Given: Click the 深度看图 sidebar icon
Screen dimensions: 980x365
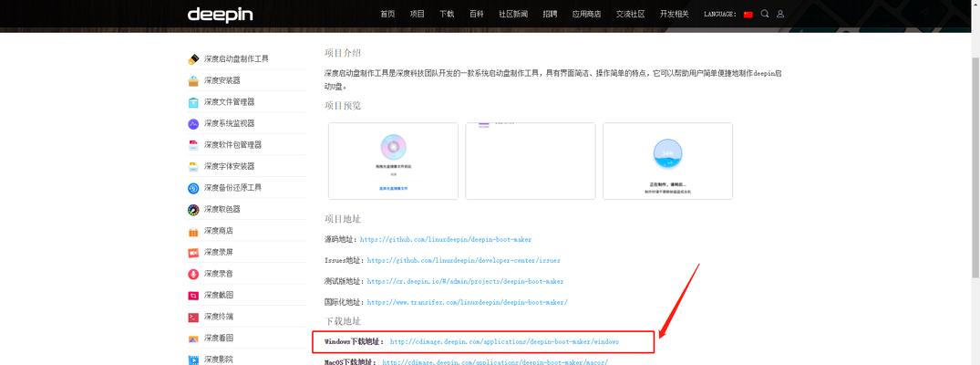Looking at the screenshot, I should [x=193, y=338].
